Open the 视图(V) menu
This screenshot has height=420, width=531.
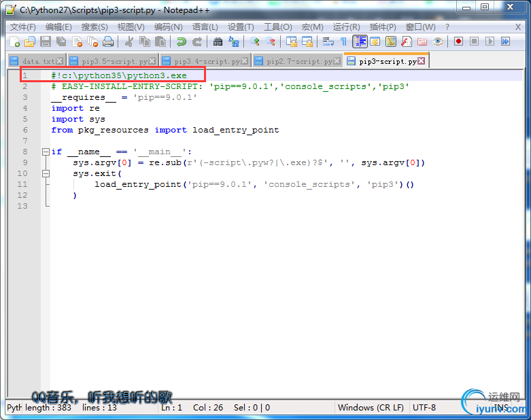coord(131,27)
